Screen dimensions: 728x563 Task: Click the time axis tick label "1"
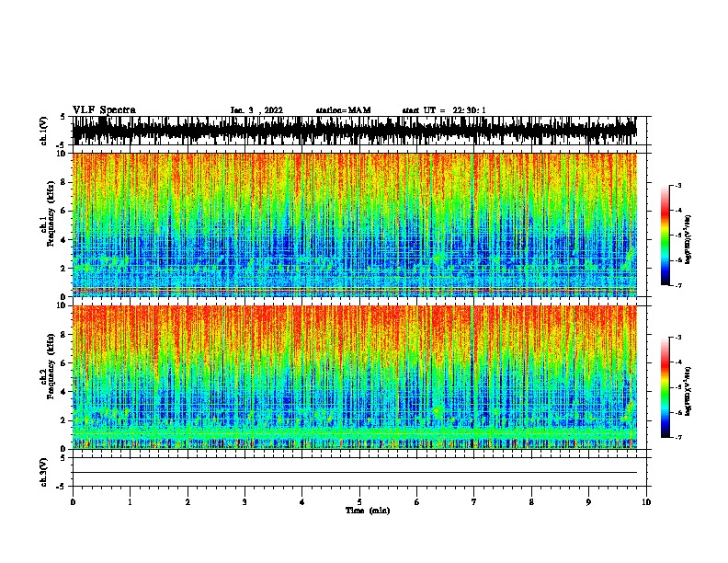tap(130, 502)
